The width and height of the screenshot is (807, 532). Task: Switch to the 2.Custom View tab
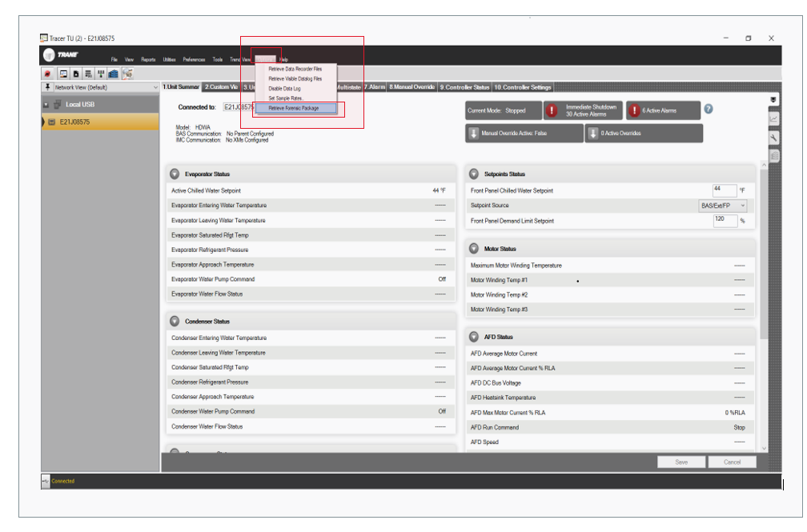[x=221, y=87]
